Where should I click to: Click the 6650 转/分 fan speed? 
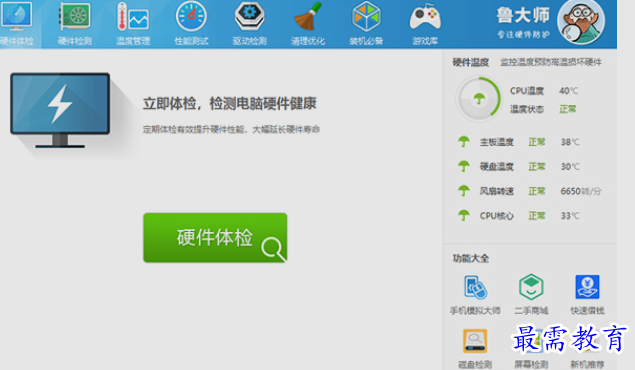pos(581,191)
